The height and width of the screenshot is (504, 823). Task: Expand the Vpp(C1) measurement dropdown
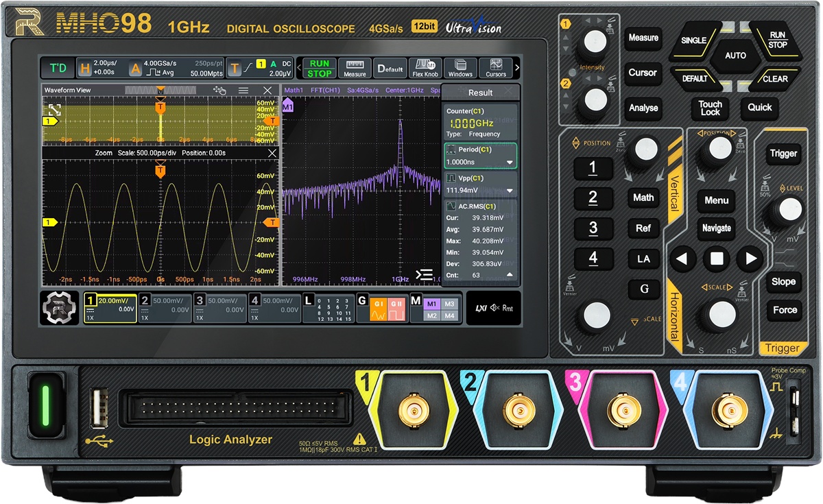pos(510,191)
